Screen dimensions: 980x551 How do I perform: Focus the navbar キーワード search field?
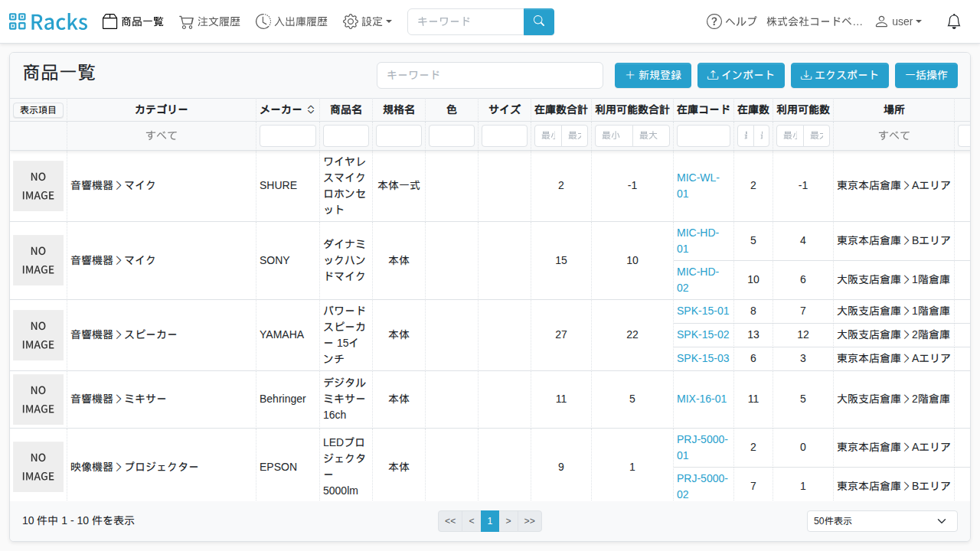465,21
